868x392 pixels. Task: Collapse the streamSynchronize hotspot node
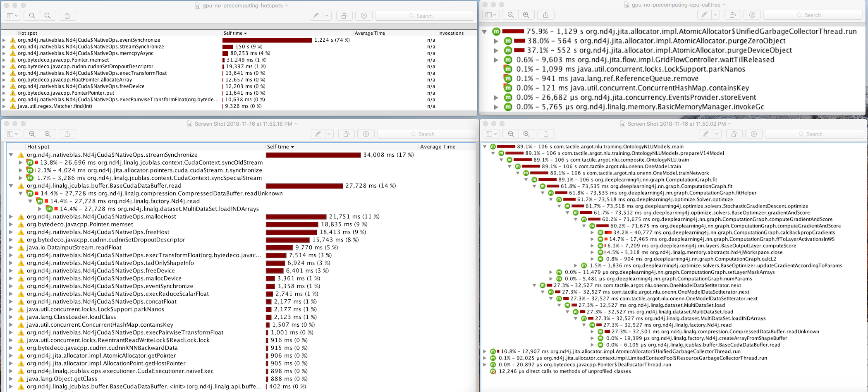[10, 155]
